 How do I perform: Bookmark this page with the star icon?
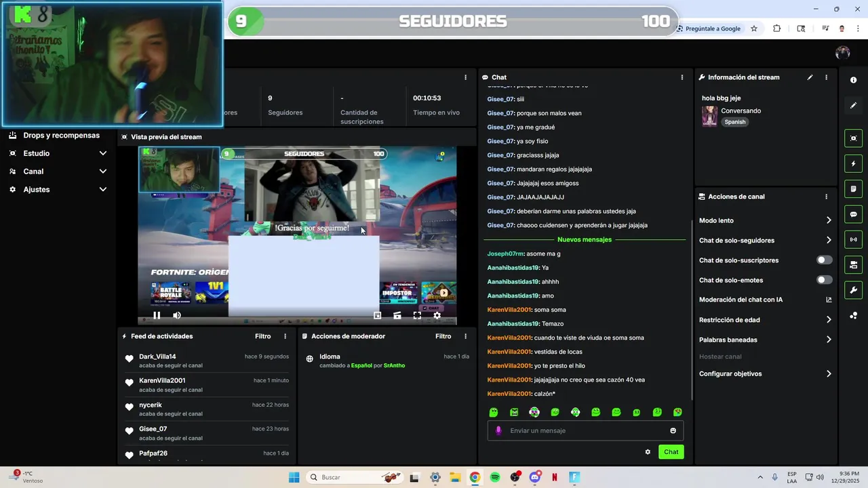(754, 28)
